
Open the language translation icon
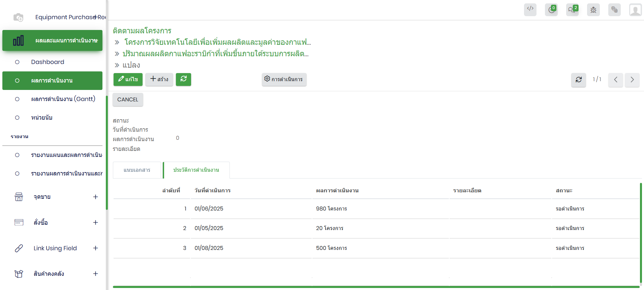614,9
